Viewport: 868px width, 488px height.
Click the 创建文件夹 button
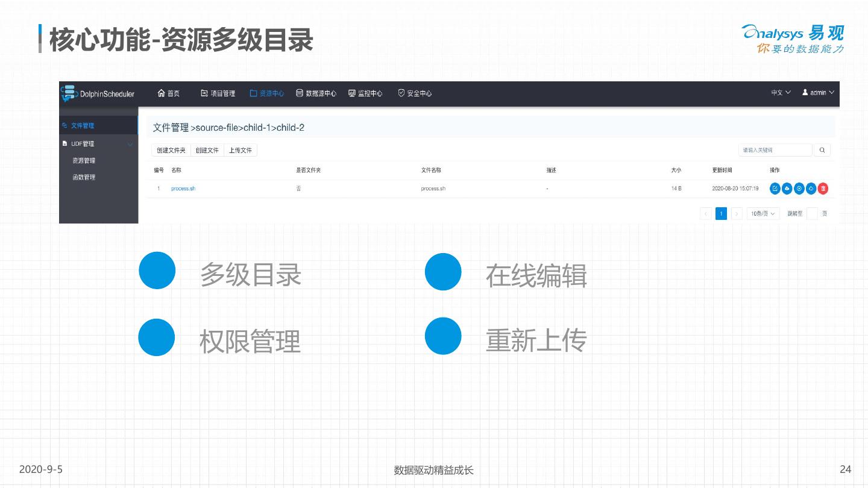coord(171,150)
